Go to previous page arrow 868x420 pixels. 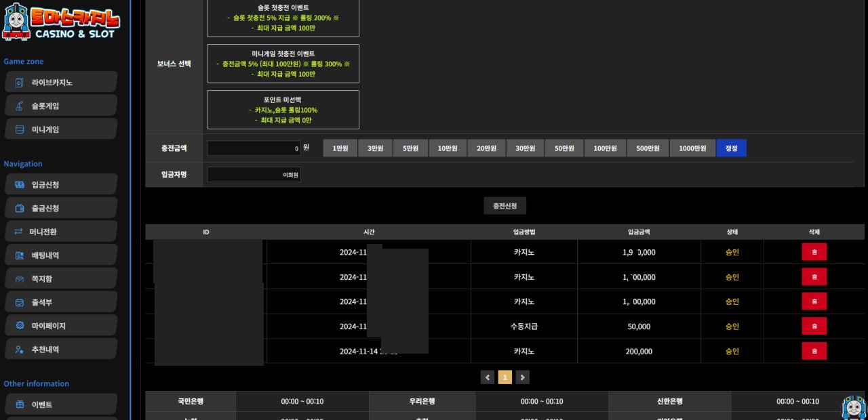tap(488, 377)
